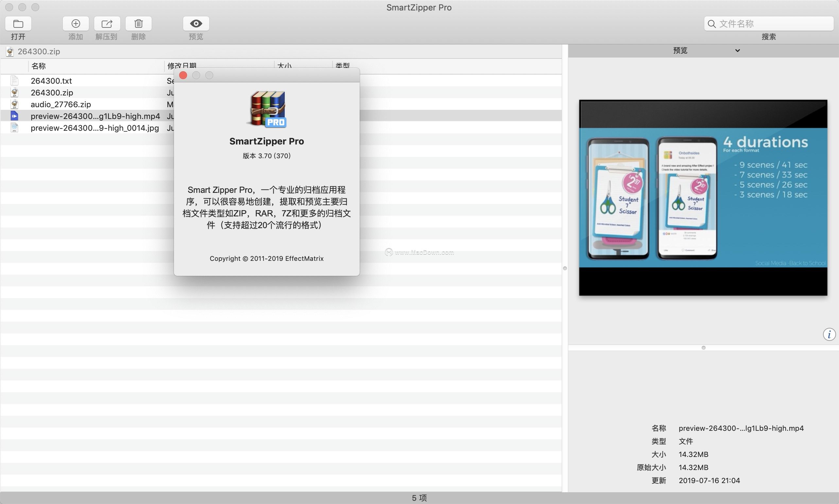
Task: Click the magnifier icon in the search field
Action: [x=711, y=24]
